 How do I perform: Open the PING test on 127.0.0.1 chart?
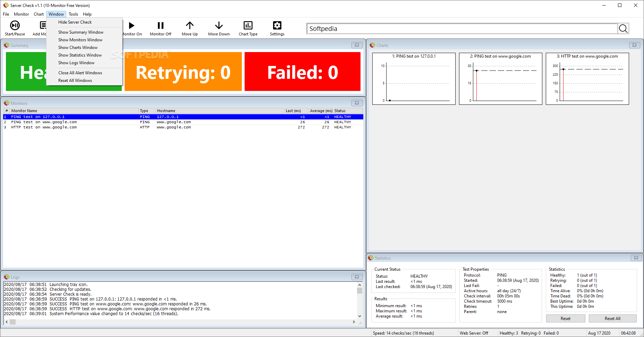pos(414,79)
